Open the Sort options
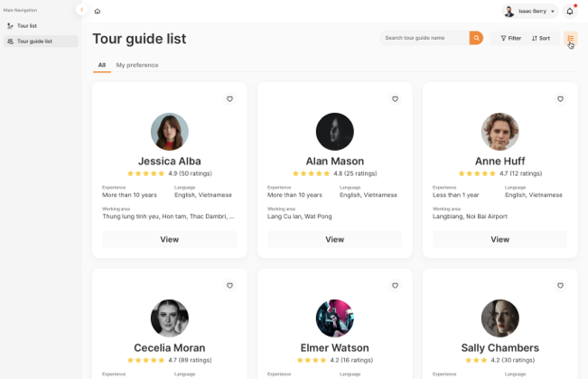Screen dimensions: 588x379 (541, 38)
